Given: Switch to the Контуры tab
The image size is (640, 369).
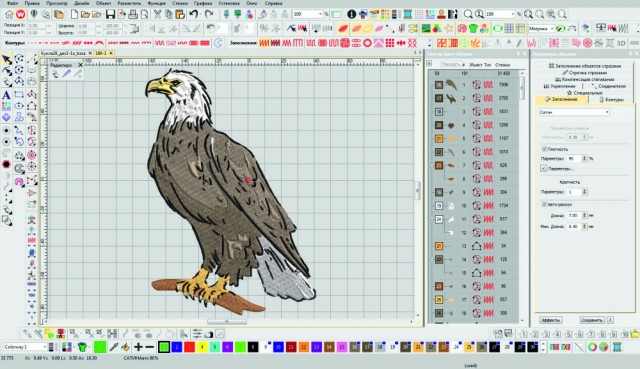Looking at the screenshot, I should tap(611, 100).
